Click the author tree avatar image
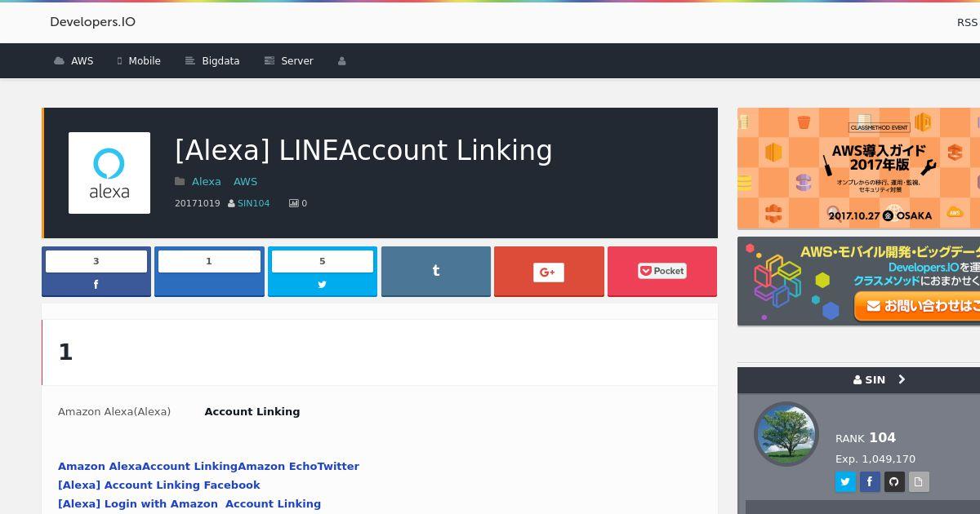This screenshot has height=514, width=980. click(786, 434)
